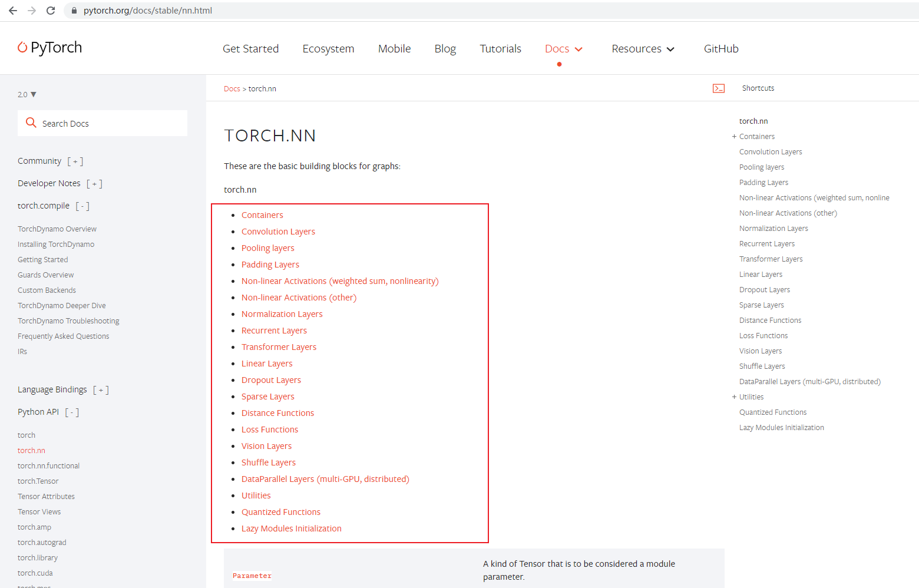Expand the Developer Notes section
This screenshot has width=919, height=588.
(x=94, y=184)
